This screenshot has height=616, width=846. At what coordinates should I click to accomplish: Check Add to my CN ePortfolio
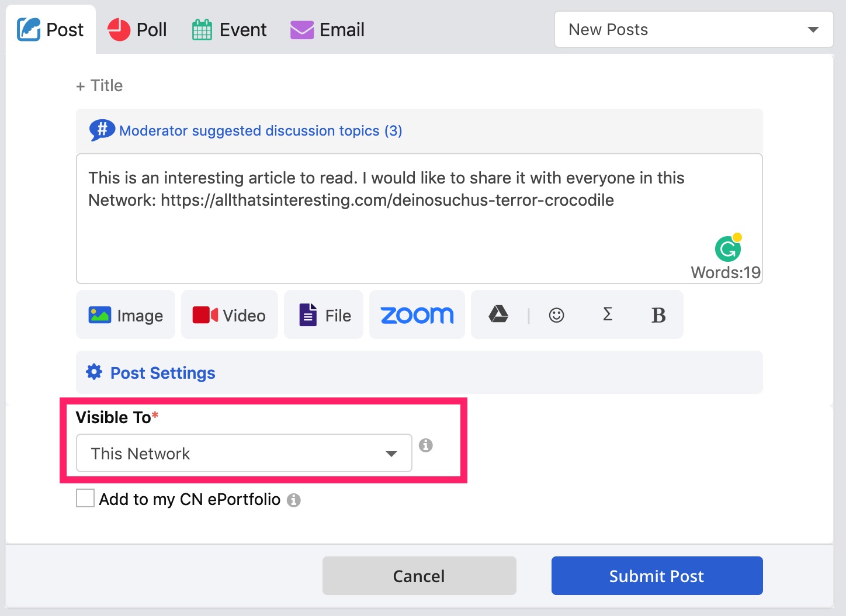[85, 498]
